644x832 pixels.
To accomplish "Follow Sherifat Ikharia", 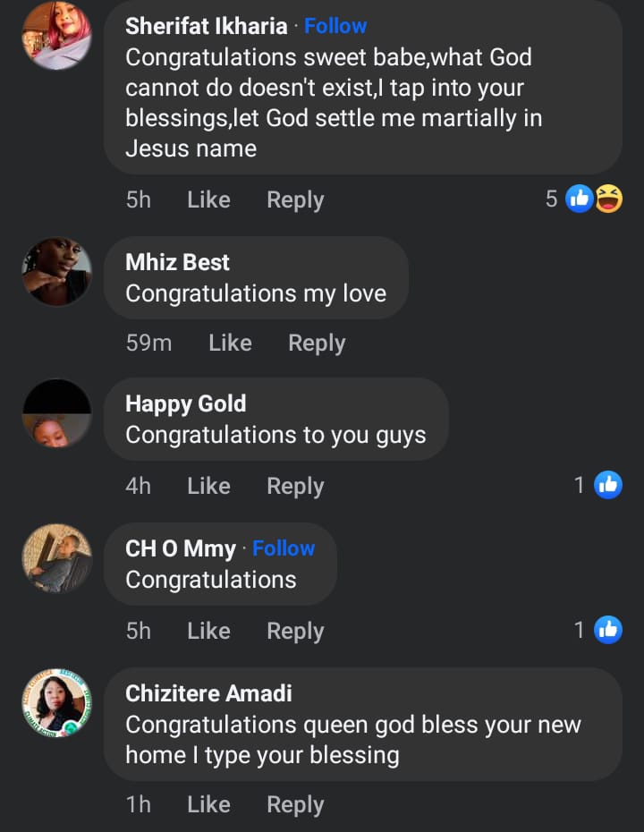I will coord(335,27).
